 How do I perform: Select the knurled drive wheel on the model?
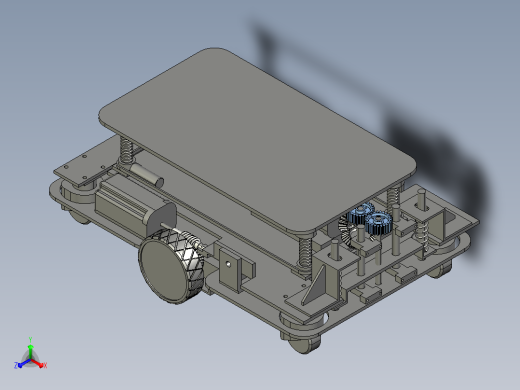(x=171, y=266)
